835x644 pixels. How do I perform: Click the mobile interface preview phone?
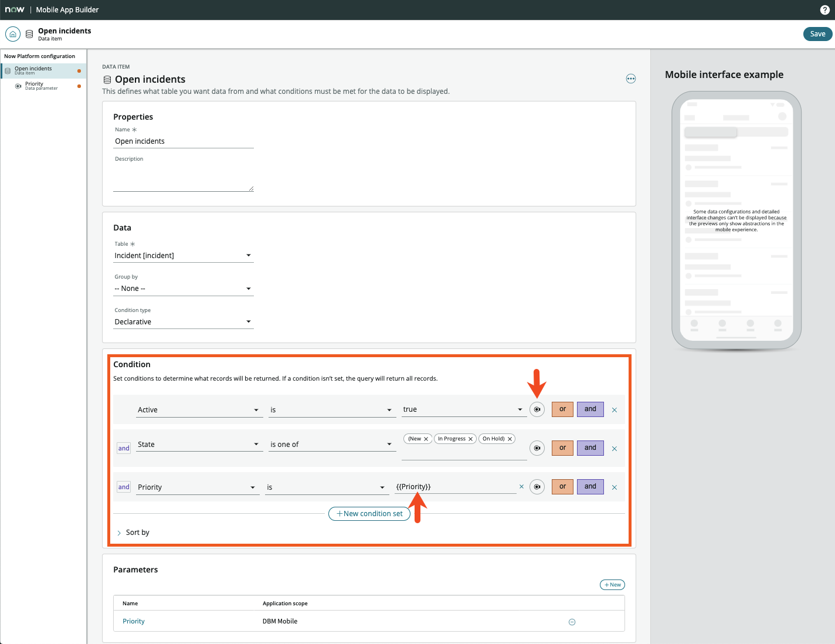tap(736, 221)
